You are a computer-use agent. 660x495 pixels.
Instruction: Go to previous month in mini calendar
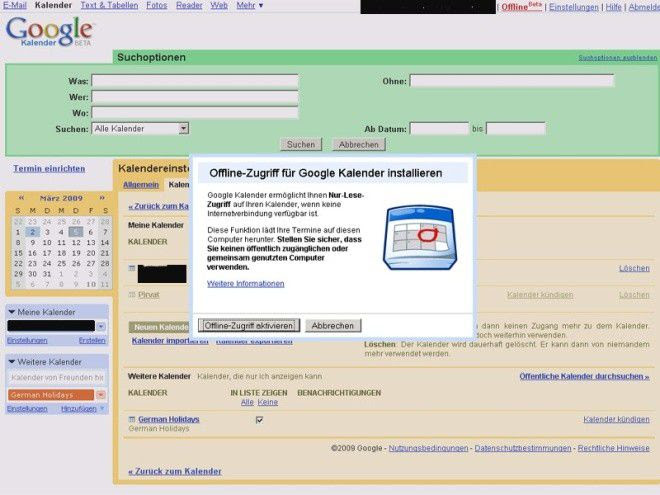point(21,197)
